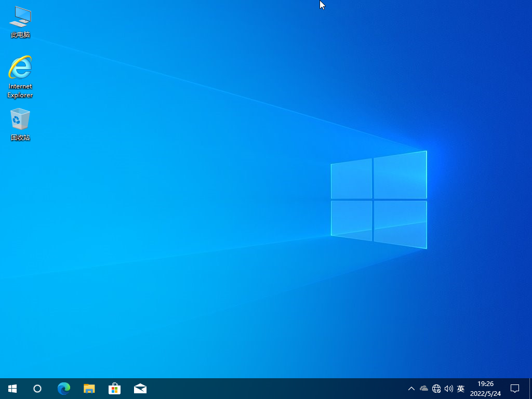This screenshot has width=532, height=399.
Task: Click an empty area of the taskbar
Action: (260, 388)
